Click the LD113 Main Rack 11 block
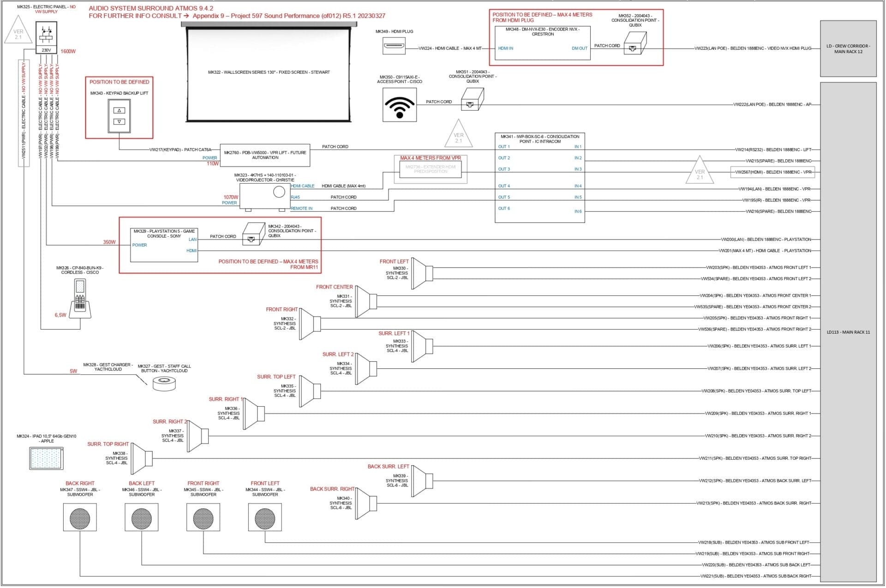The image size is (886, 588). click(848, 332)
